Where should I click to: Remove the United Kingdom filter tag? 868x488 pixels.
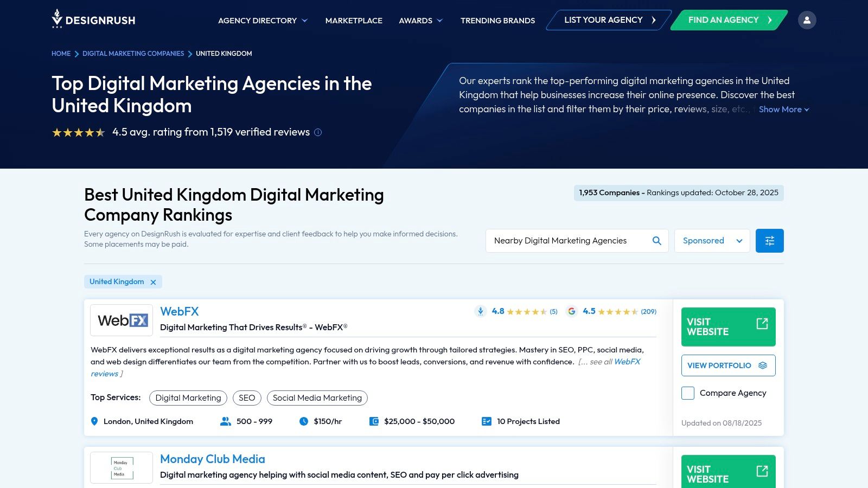(153, 282)
